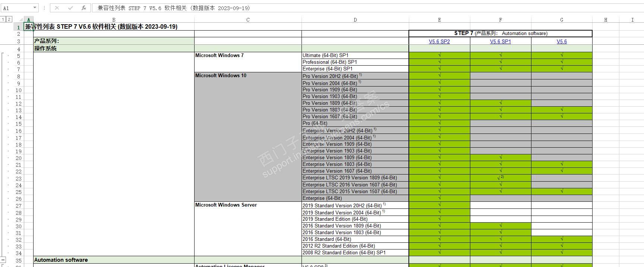Screen dimensions: 644x267
Task: Select column B header
Action: (x=114, y=20)
